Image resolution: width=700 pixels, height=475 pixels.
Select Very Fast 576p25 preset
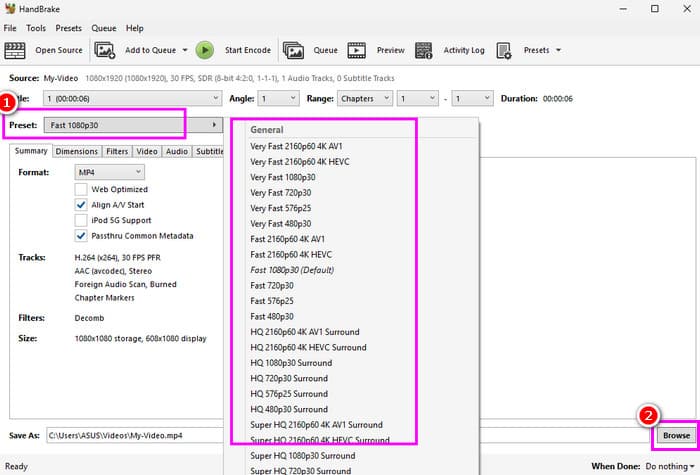coord(281,208)
